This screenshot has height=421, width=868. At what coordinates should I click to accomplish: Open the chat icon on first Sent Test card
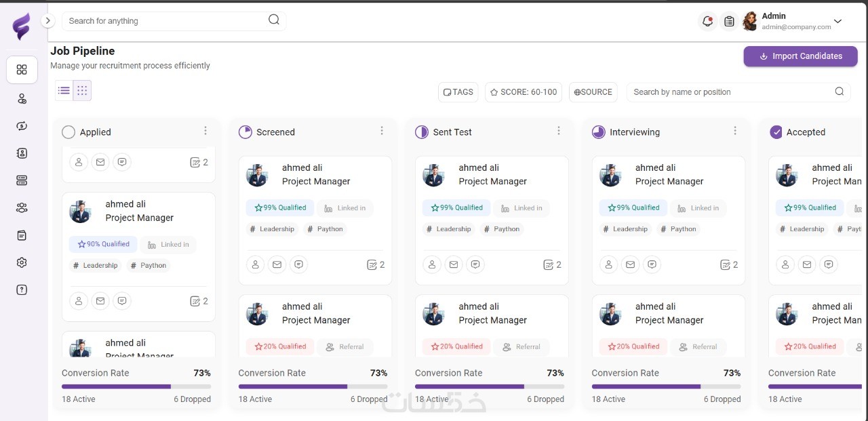click(x=475, y=264)
